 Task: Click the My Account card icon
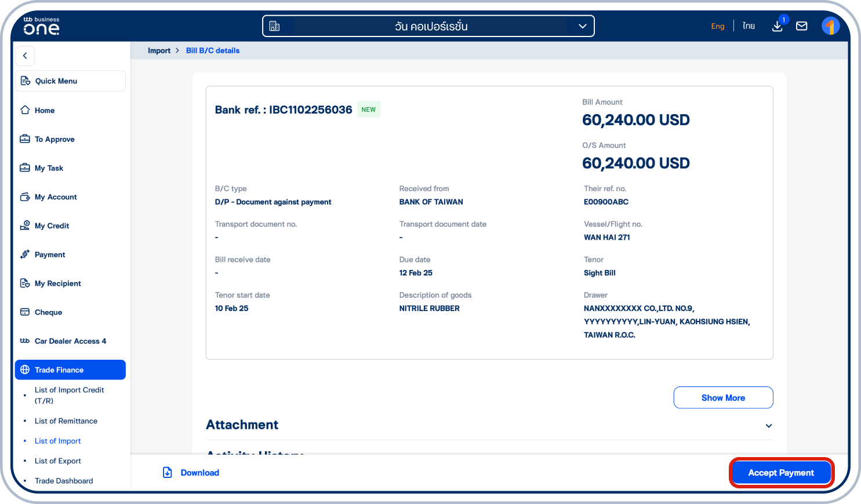click(24, 197)
